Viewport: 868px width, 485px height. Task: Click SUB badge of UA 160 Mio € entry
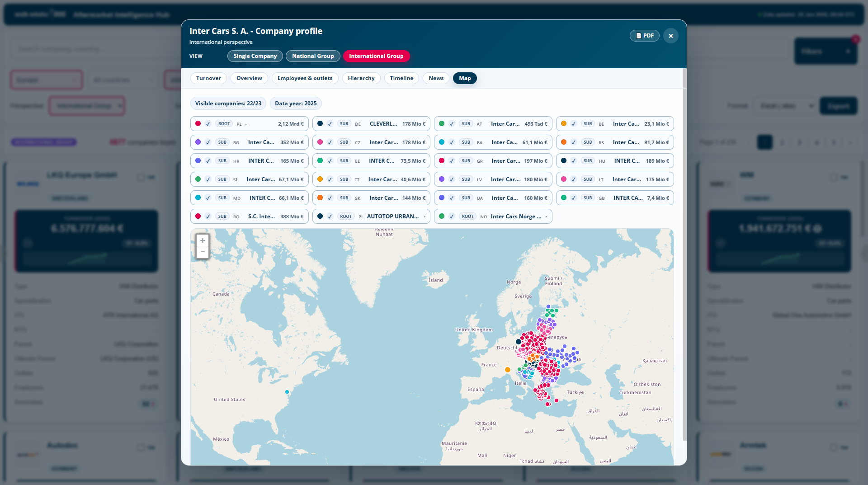tap(466, 198)
